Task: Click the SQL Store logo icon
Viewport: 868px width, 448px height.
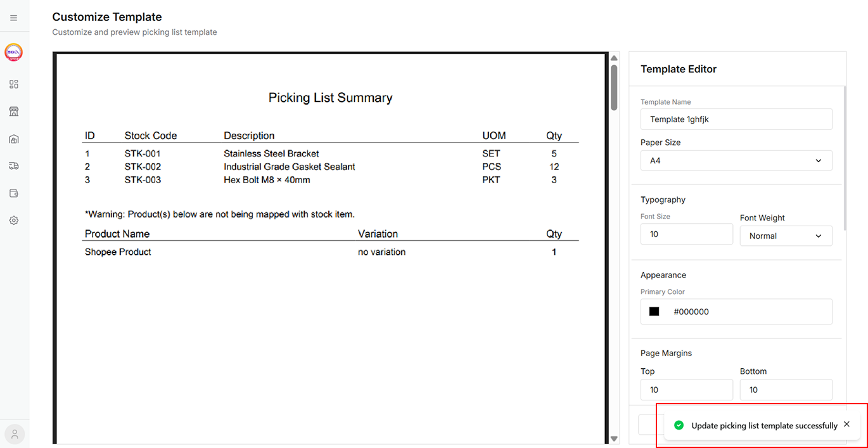Action: 14,53
